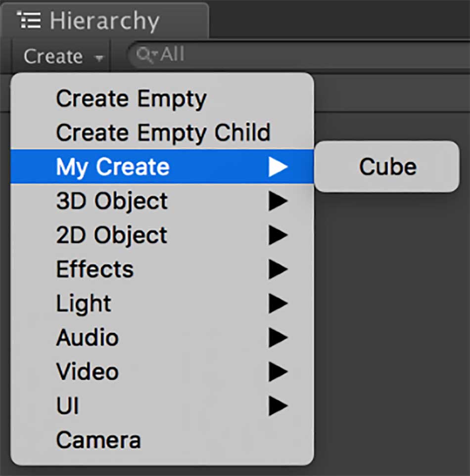Click the 2D Object submenu arrow

[x=278, y=235]
